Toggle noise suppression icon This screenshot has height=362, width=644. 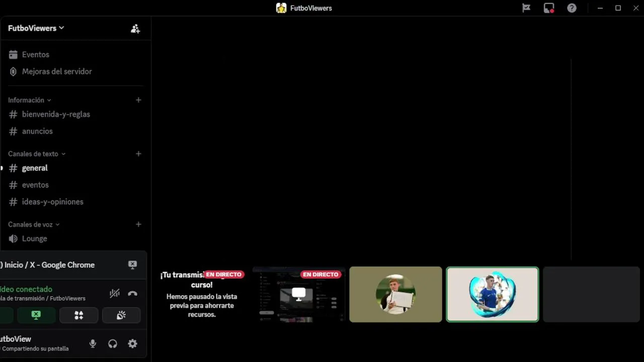tap(115, 293)
